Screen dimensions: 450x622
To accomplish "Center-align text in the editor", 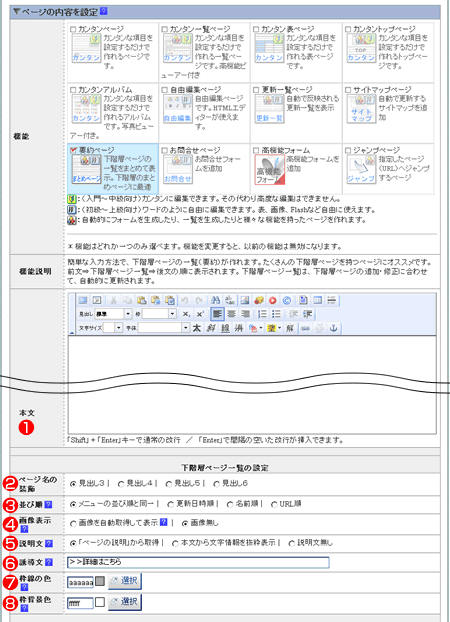I will [231, 314].
